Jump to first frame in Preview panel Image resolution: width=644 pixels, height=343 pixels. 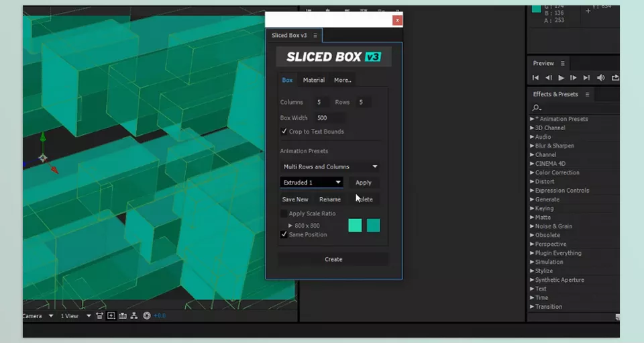click(535, 78)
